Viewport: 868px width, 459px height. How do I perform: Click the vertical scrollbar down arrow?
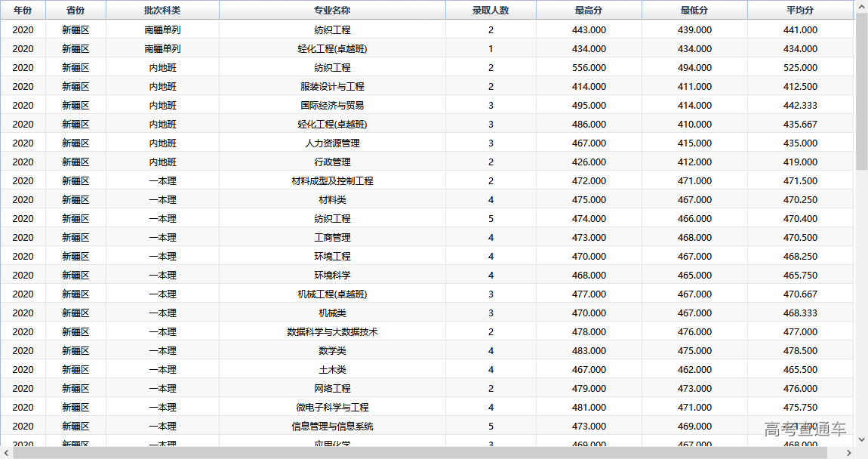861,439
